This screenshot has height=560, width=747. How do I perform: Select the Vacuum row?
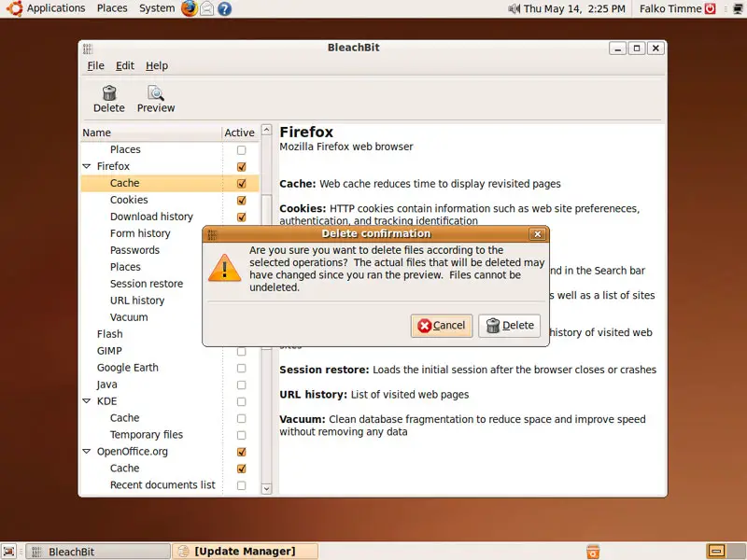click(142, 317)
